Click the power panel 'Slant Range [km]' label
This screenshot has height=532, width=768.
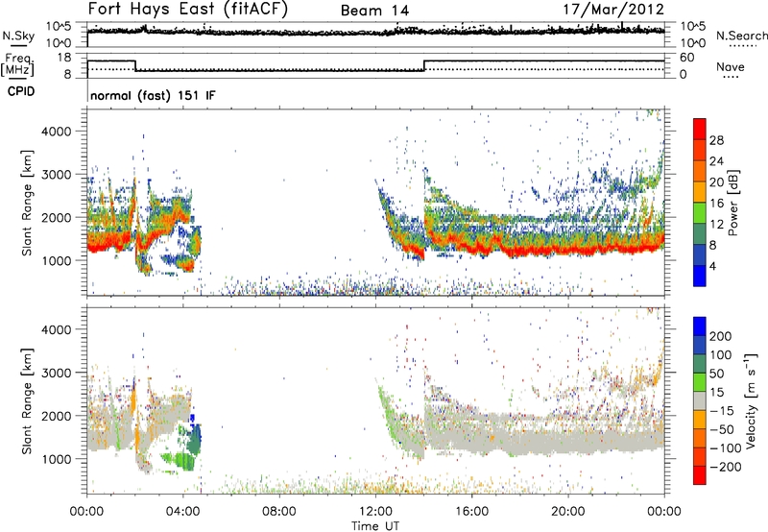click(x=27, y=203)
